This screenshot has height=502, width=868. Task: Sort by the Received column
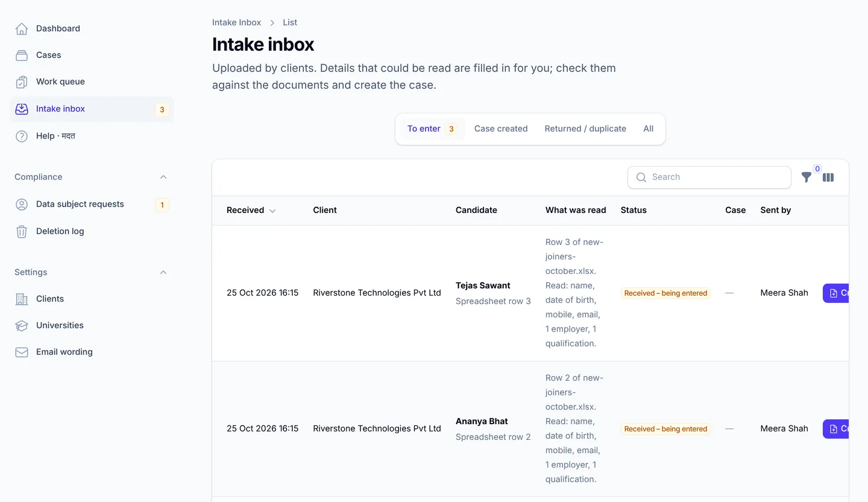(x=251, y=210)
